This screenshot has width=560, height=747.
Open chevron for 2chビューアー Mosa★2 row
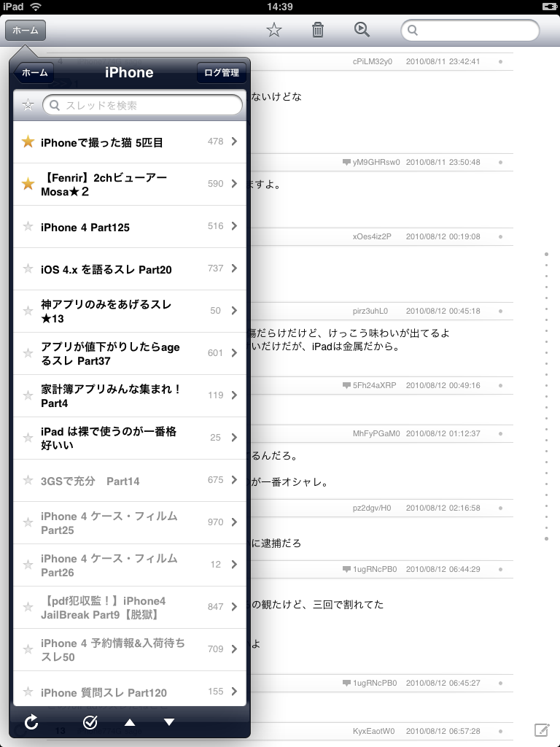[234, 184]
